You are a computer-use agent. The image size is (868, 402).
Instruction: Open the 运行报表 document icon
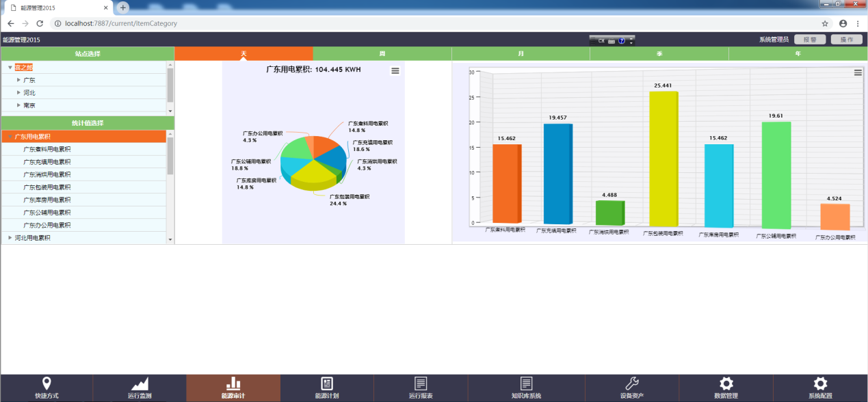point(421,384)
